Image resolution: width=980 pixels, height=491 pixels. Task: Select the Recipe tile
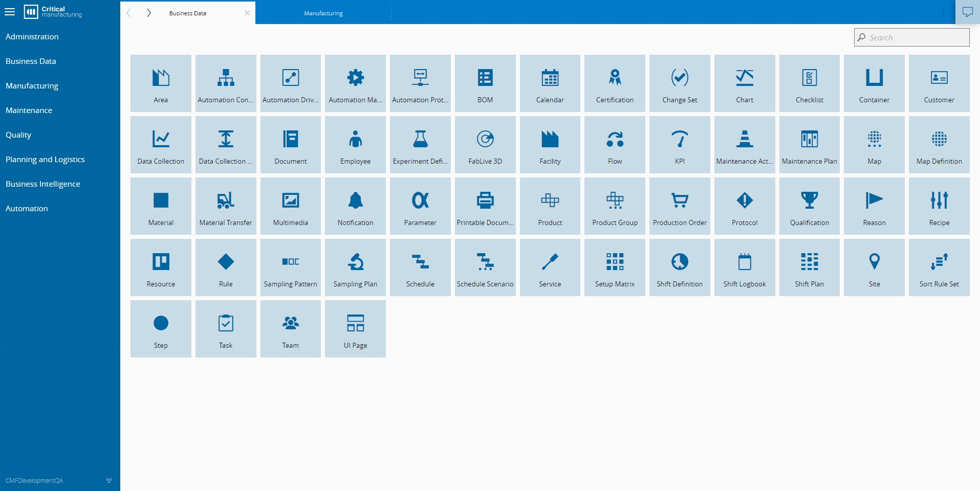pyautogui.click(x=939, y=206)
